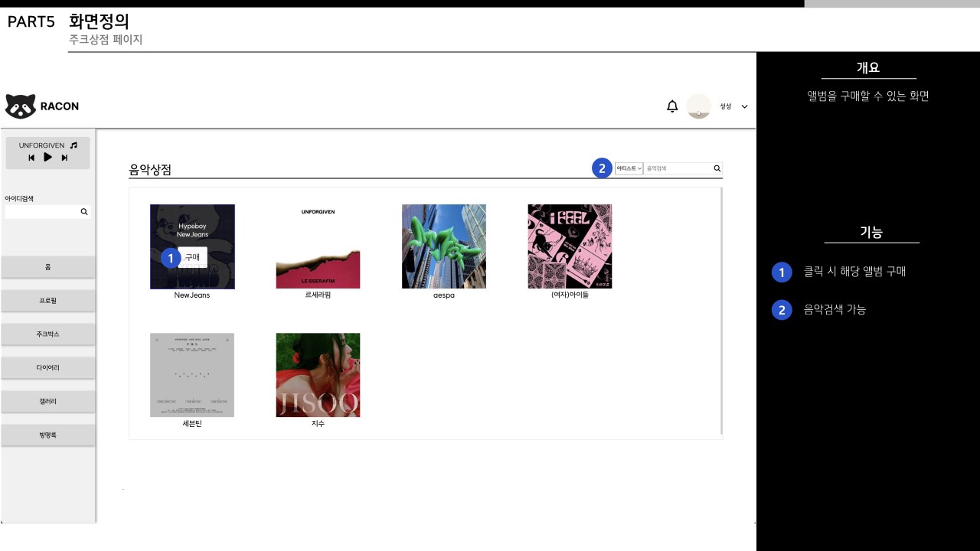Viewport: 980px width, 551px height.
Task: Open the 아티스트 search filter dropdown
Action: point(629,168)
